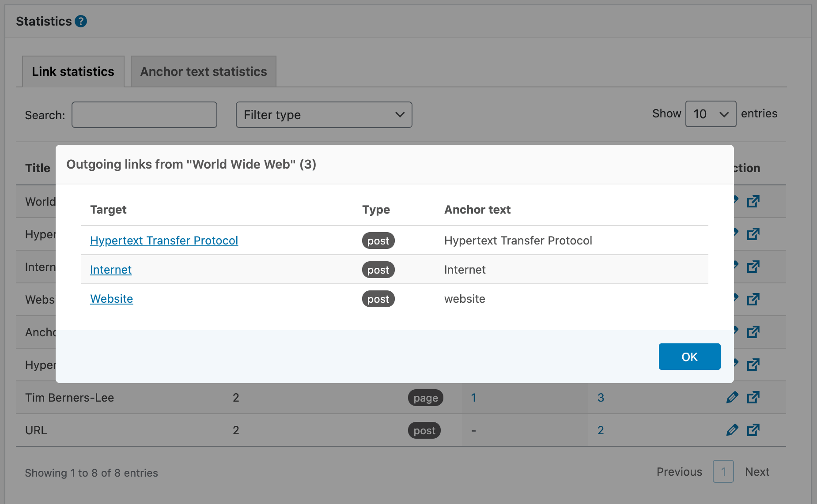Click the Statistics help question mark icon
Viewport: 817px width, 504px height.
click(81, 21)
